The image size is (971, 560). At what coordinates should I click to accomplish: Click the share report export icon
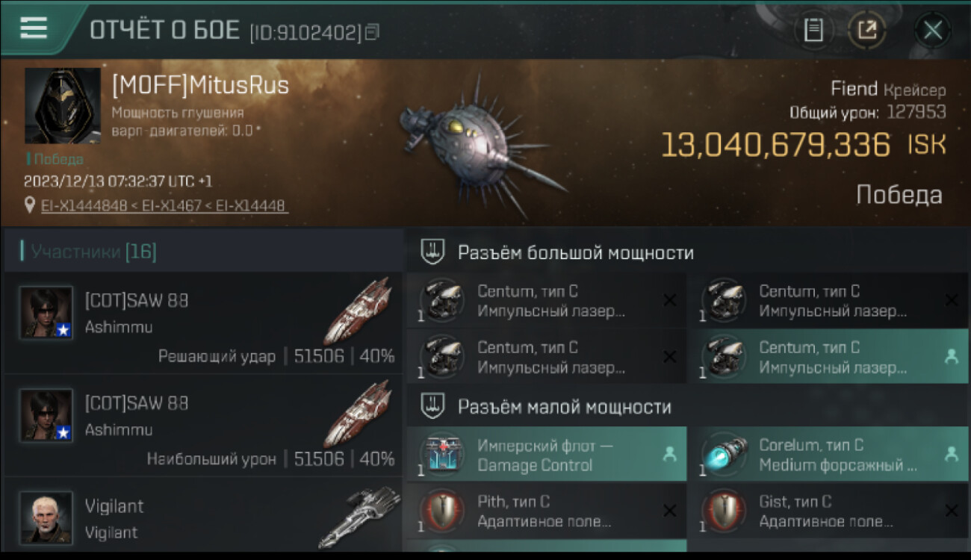click(866, 31)
